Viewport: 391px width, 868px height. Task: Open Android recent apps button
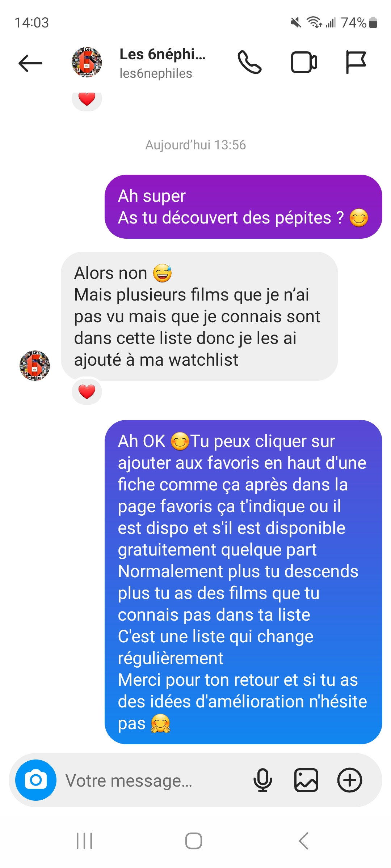pyautogui.click(x=84, y=841)
